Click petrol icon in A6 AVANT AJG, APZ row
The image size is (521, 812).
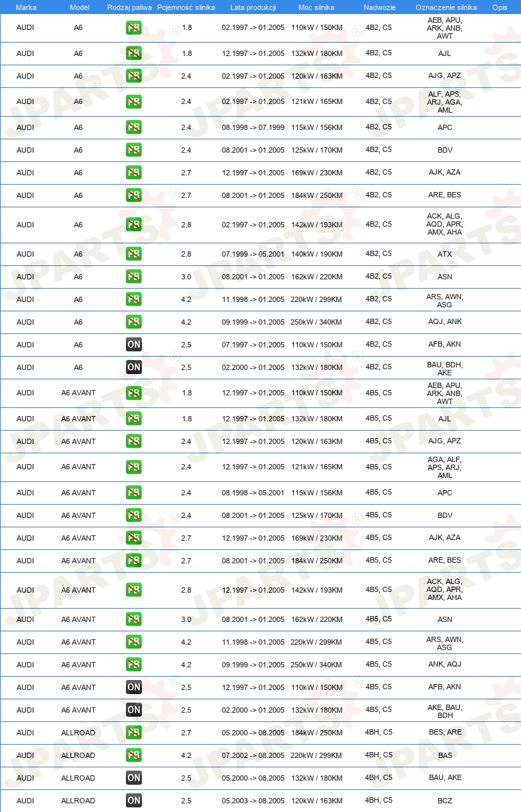tap(134, 441)
